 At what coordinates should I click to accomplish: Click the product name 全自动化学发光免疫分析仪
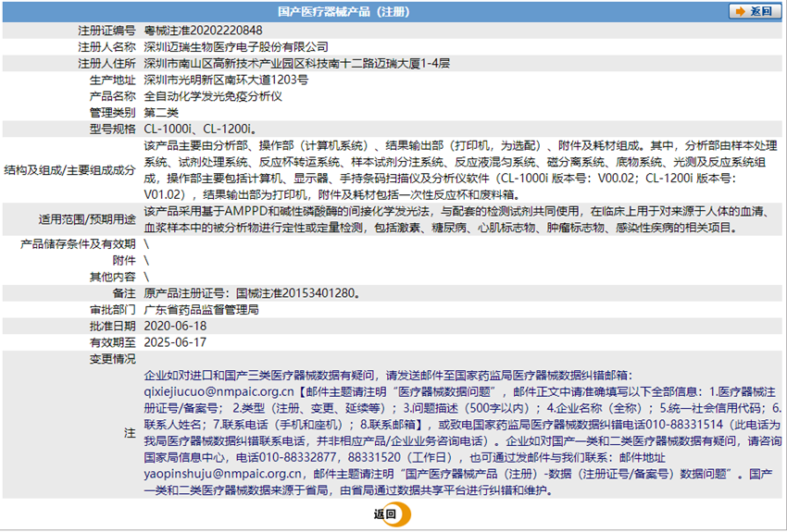coord(213,96)
